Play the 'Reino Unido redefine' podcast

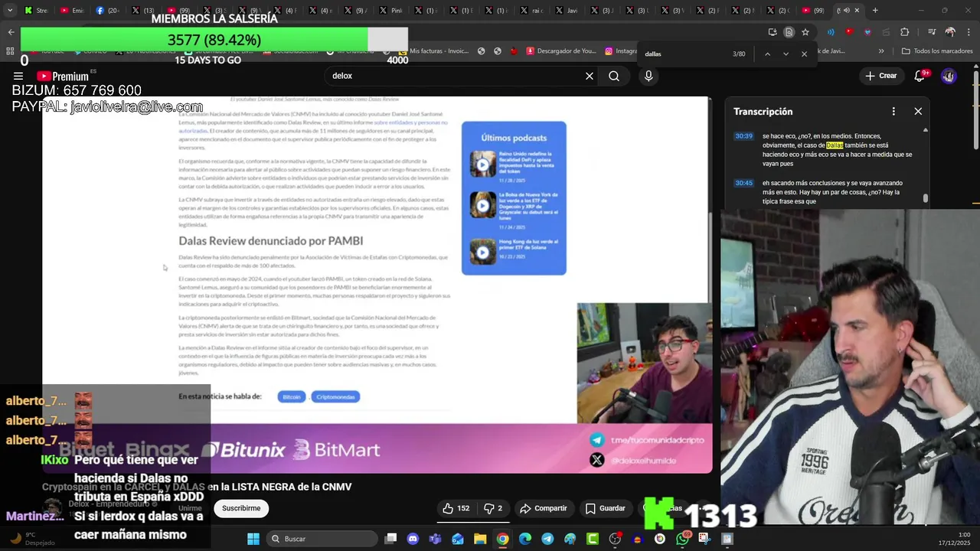click(x=483, y=164)
